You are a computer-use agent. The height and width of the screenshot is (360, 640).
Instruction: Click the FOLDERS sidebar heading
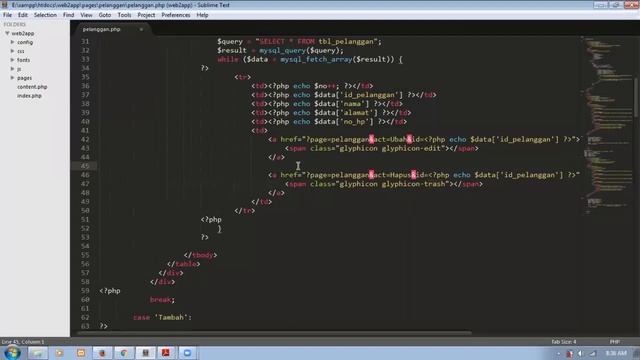click(x=15, y=24)
